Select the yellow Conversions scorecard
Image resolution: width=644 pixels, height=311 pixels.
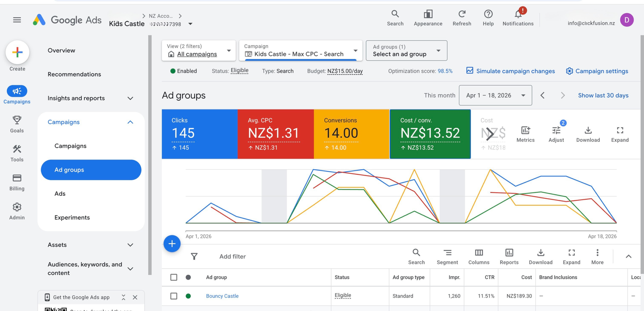click(351, 134)
